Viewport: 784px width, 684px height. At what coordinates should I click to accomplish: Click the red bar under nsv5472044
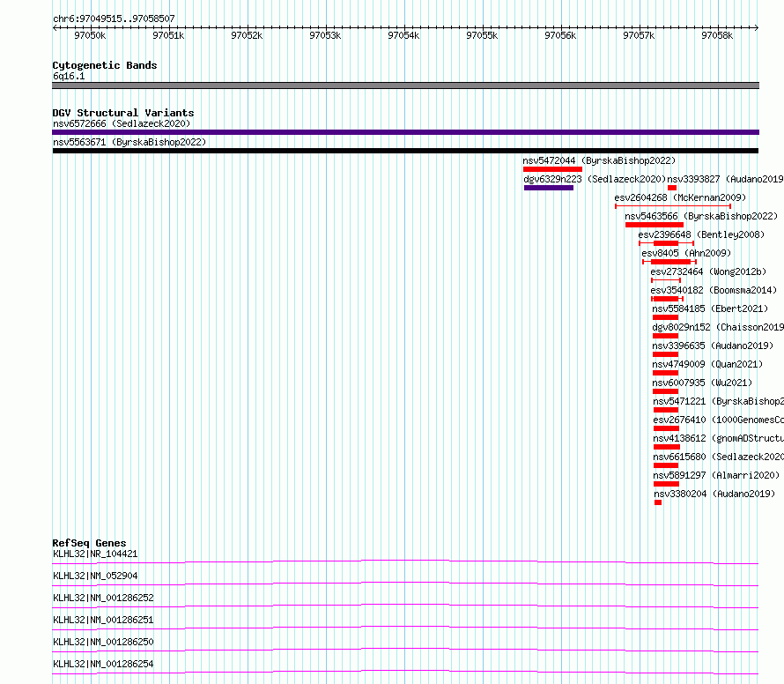tap(552, 169)
